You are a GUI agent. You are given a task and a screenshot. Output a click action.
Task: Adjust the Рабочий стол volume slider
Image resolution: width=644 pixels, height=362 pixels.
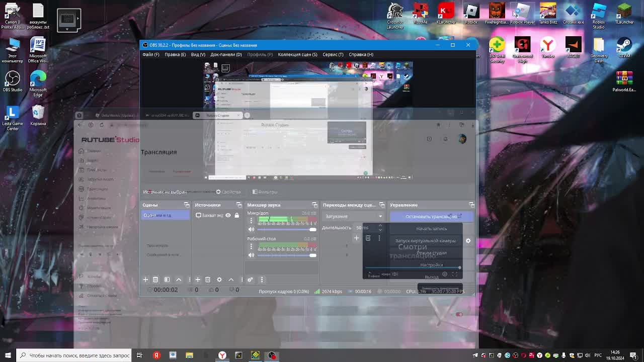click(287, 255)
